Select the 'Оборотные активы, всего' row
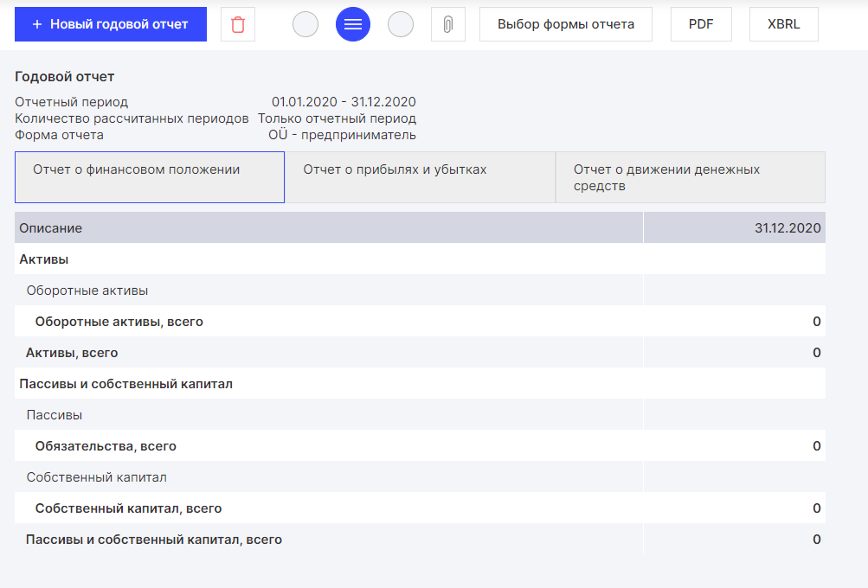Screen dimensions: 868x588 click(421, 322)
